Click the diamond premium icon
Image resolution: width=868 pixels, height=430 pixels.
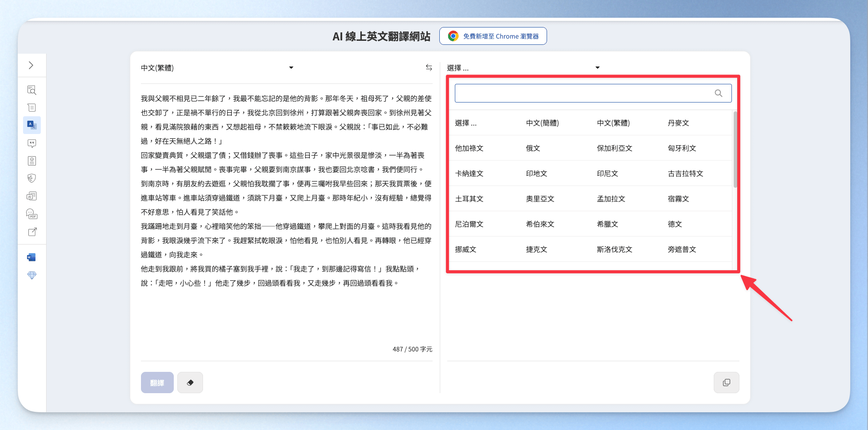[31, 275]
